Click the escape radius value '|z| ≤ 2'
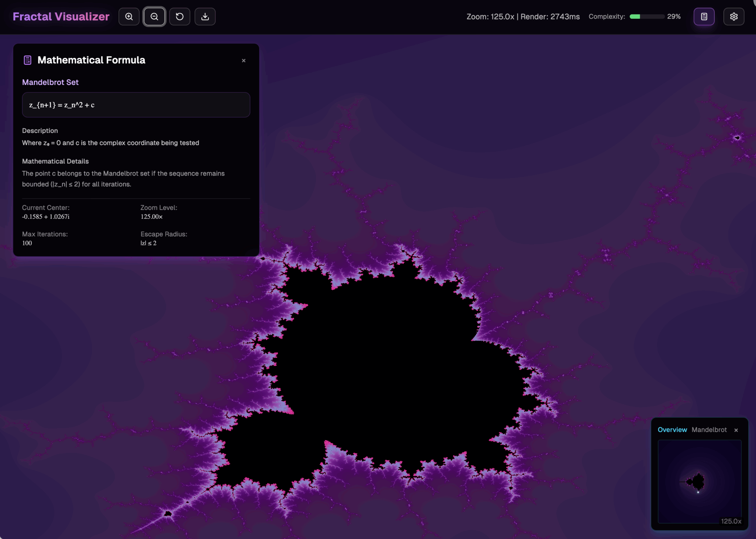 pyautogui.click(x=148, y=243)
